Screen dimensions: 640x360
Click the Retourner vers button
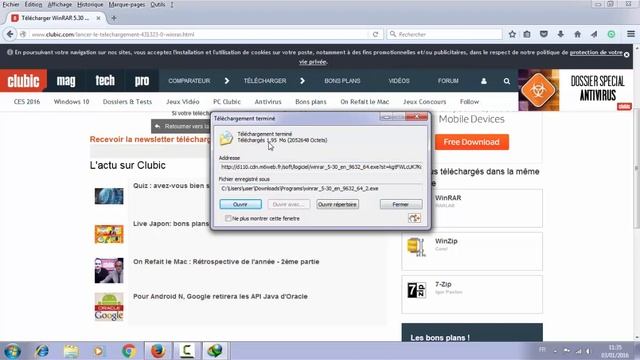(182, 127)
